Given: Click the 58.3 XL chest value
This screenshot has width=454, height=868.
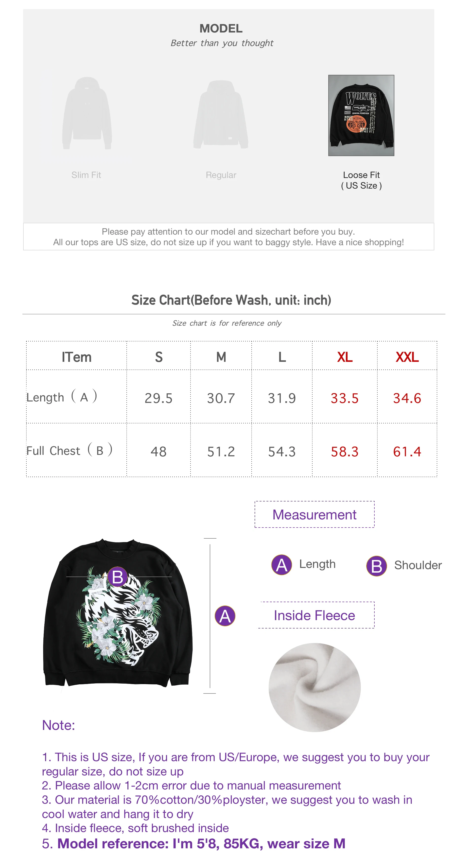Looking at the screenshot, I should click(344, 451).
